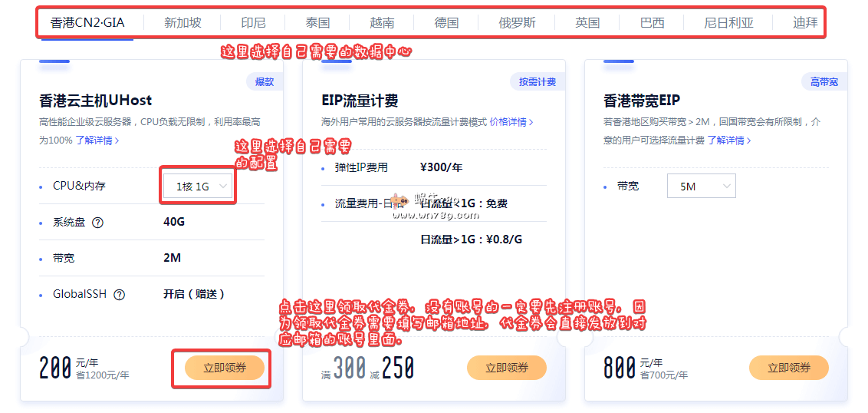Viewport: 868px width, 413px height.
Task: Click 立即领券 on the 香港带宽EIP card
Action: tap(789, 368)
